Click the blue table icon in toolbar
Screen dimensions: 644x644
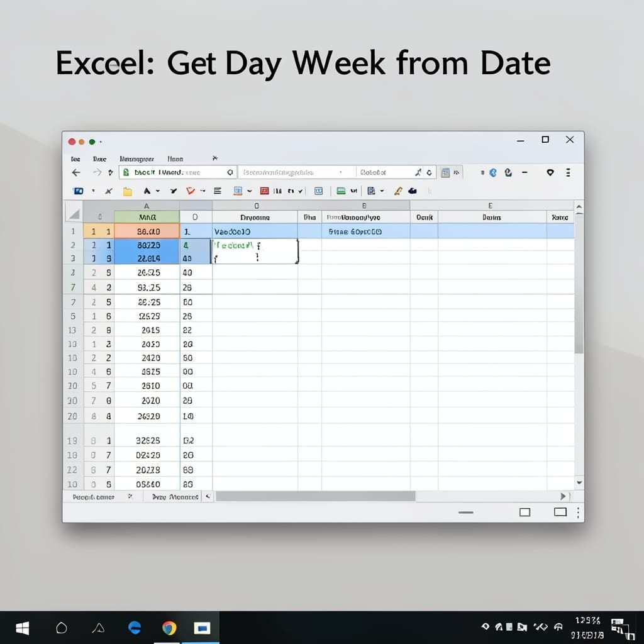pyautogui.click(x=238, y=191)
